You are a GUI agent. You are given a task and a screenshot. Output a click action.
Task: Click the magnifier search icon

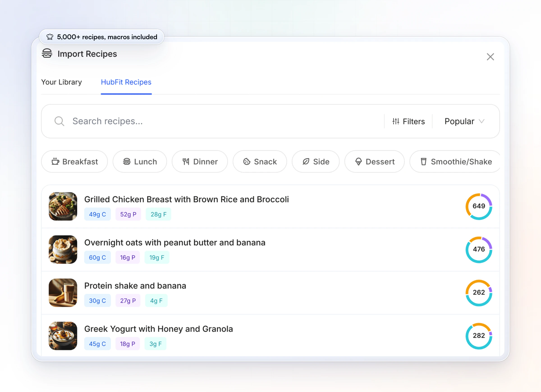tap(59, 121)
